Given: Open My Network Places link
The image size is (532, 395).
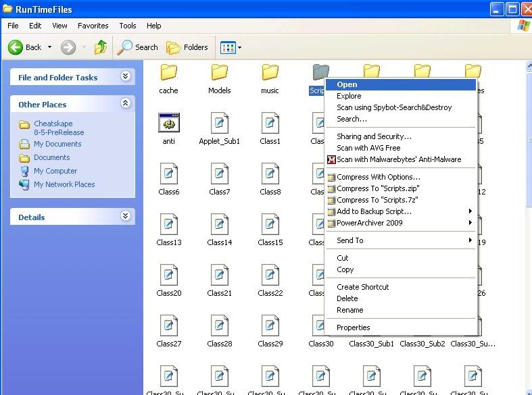Looking at the screenshot, I should click(64, 184).
